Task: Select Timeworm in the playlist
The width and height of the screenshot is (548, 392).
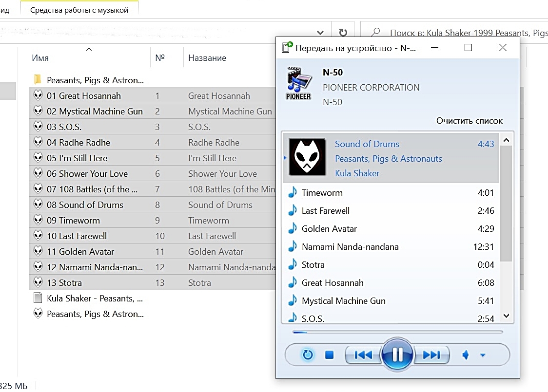Action: tap(322, 193)
